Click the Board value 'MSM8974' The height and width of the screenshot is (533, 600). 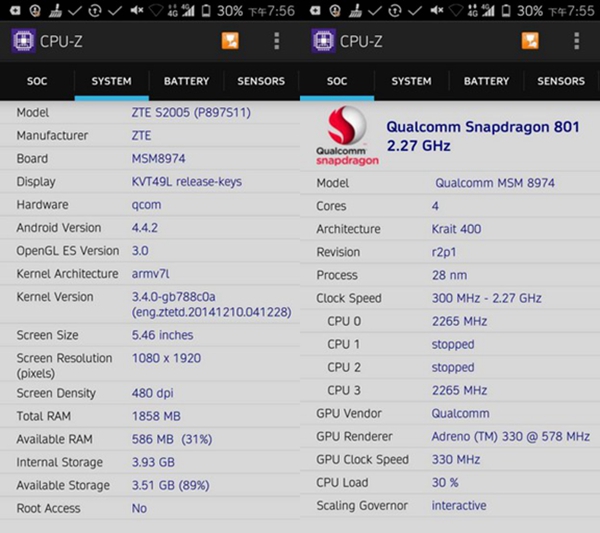coord(158,158)
